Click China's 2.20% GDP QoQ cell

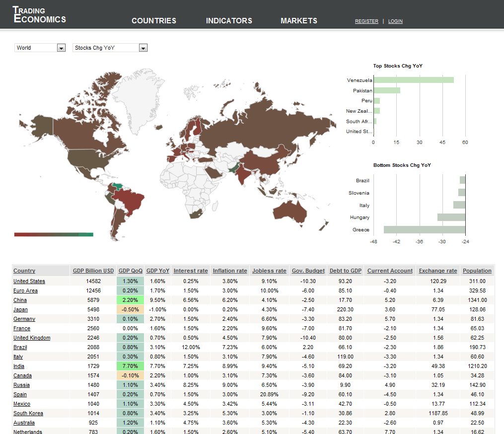point(130,300)
